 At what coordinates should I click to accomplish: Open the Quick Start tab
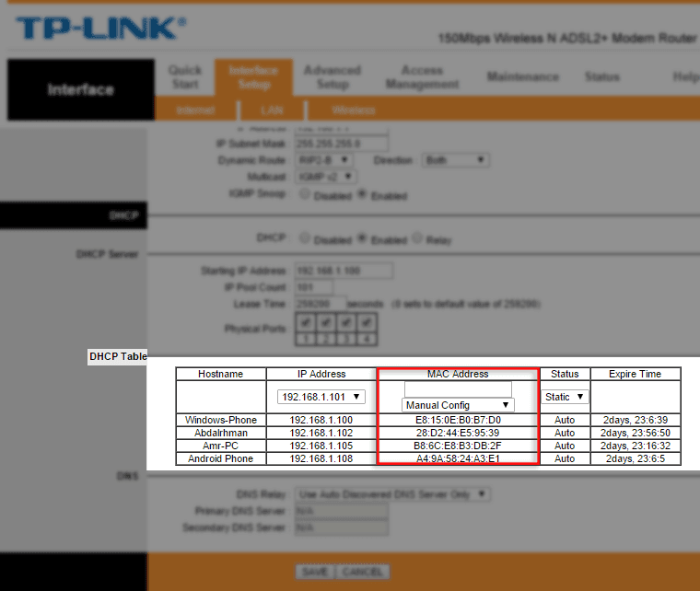coord(185,76)
